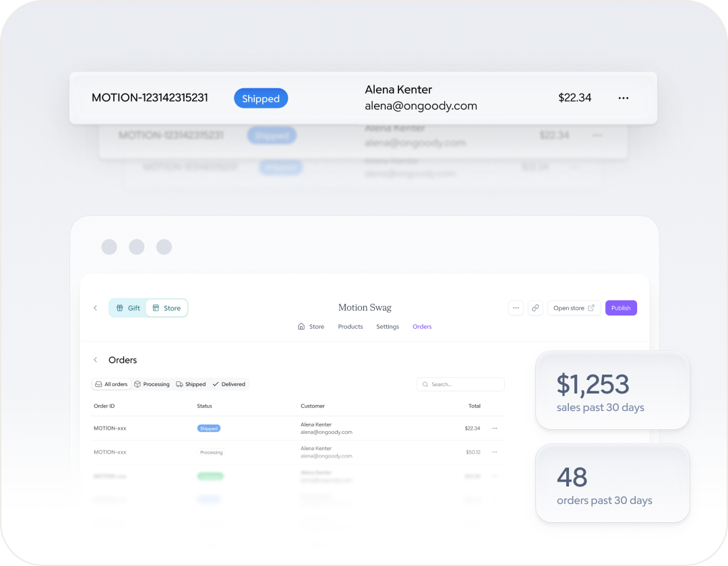Click the purple Publish button
728x566 pixels.
coord(621,308)
